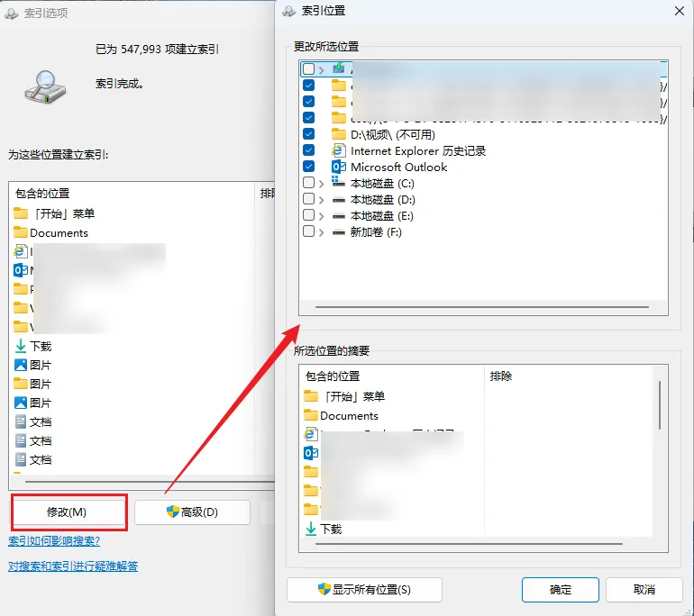This screenshot has height=616, width=694.
Task: Select the Local Disk (C:) drive icon
Action: coord(339,183)
